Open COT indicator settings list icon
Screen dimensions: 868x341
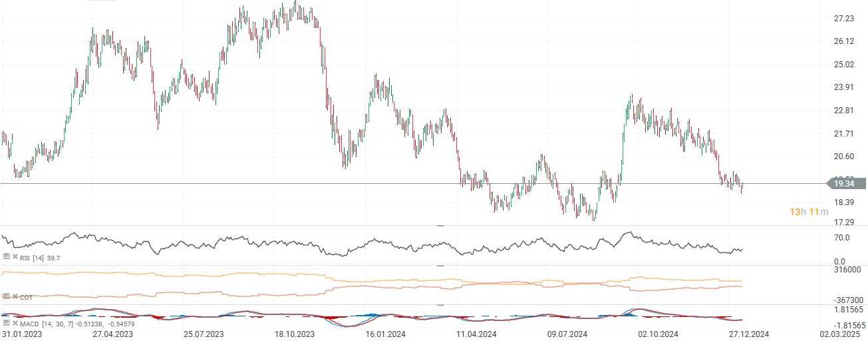[x=6, y=296]
